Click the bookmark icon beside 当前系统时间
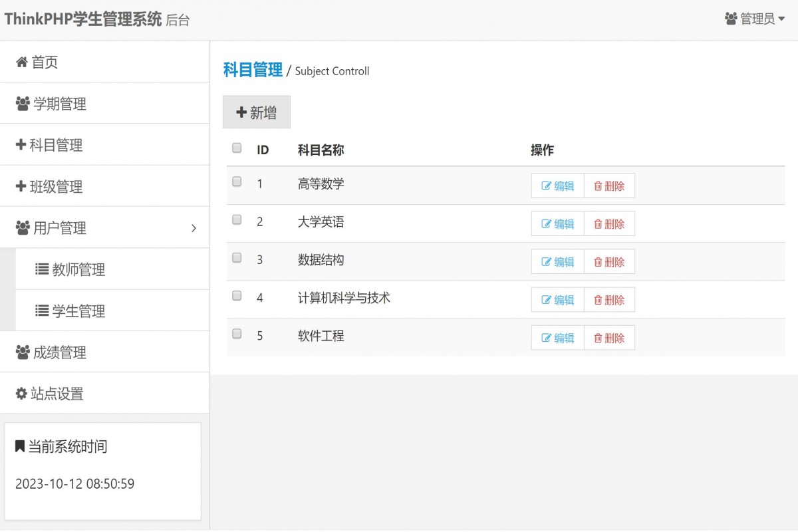 point(20,446)
